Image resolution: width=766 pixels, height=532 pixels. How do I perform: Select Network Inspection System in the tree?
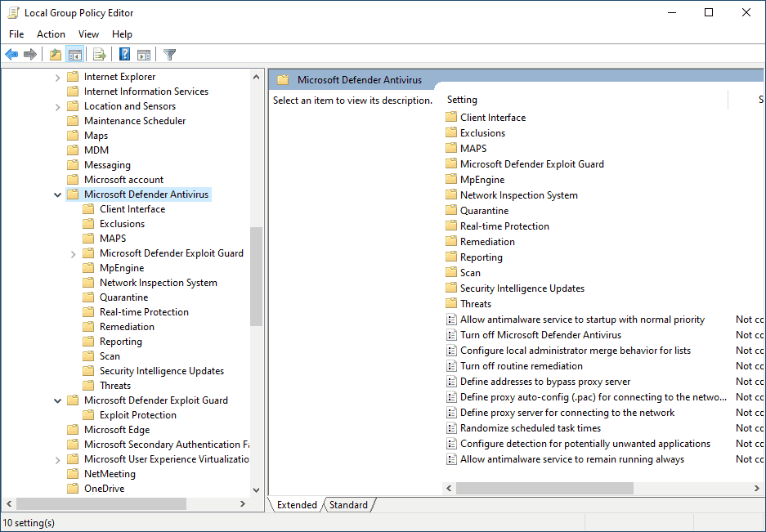point(159,283)
